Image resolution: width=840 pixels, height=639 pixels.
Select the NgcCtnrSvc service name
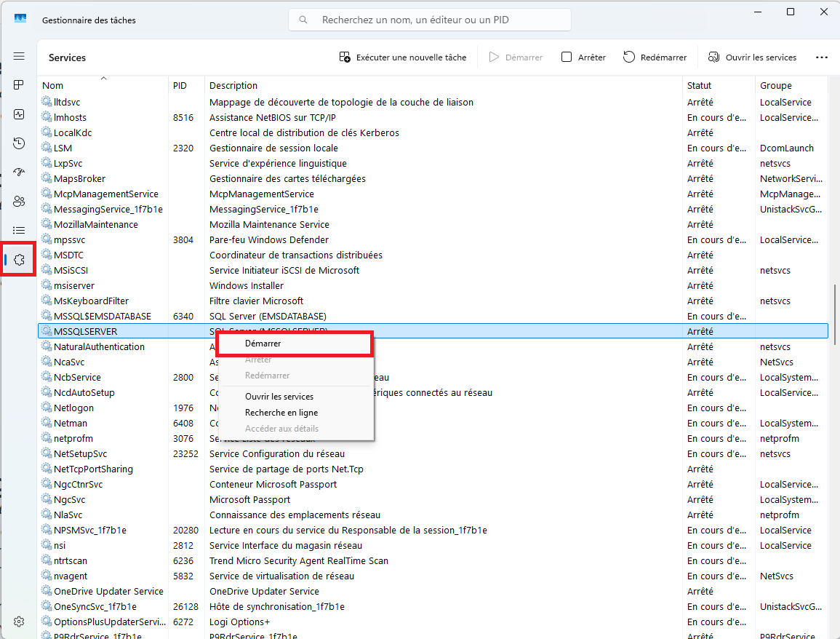click(x=79, y=484)
